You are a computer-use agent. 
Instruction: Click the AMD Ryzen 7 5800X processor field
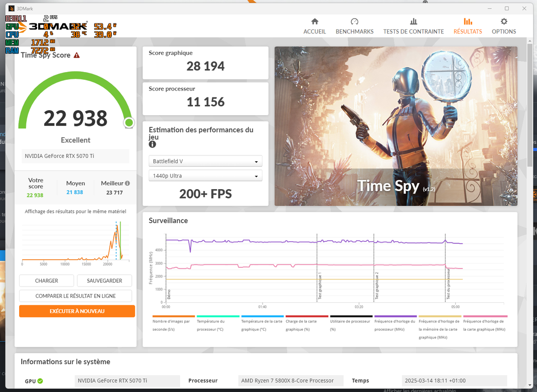291,380
